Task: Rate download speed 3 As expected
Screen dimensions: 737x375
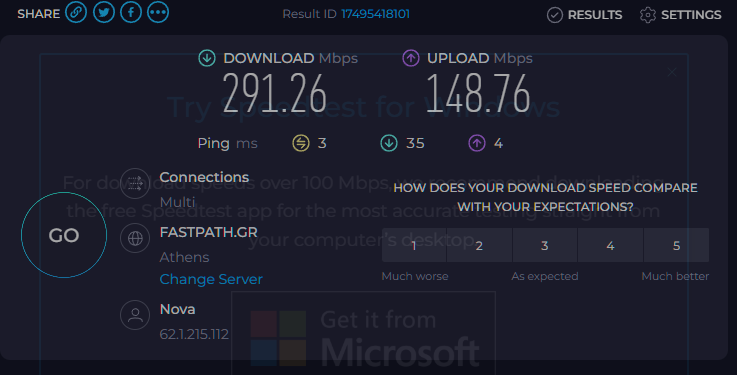Action: (545, 245)
